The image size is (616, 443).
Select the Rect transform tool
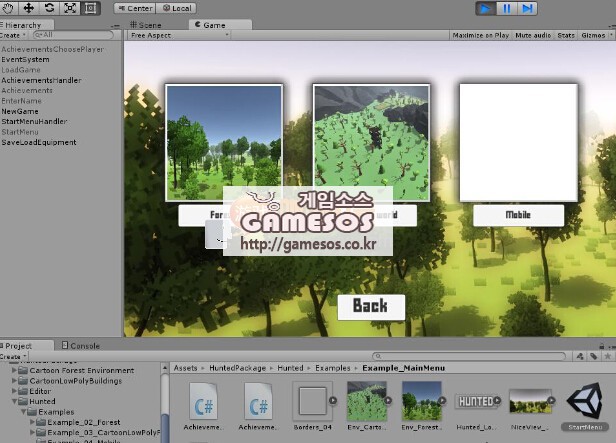(x=91, y=8)
